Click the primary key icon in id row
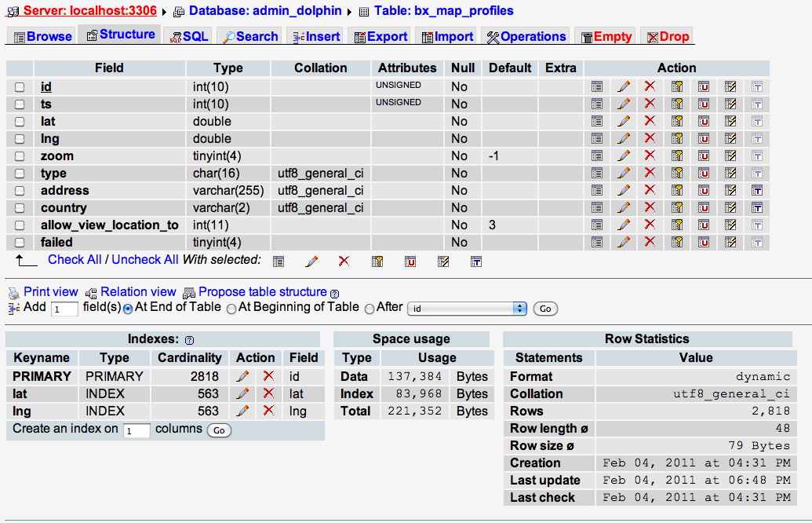The width and height of the screenshot is (812, 523). coord(677,87)
